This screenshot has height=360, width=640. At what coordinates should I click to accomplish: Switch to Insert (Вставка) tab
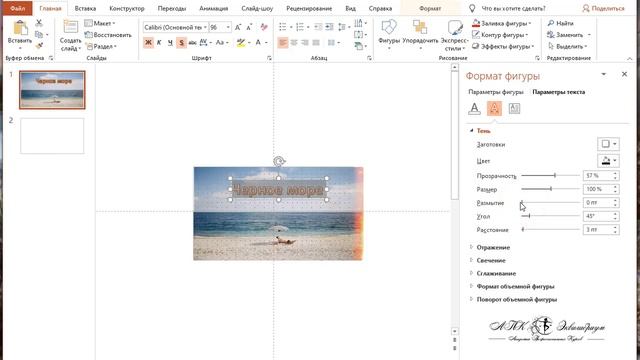[85, 8]
